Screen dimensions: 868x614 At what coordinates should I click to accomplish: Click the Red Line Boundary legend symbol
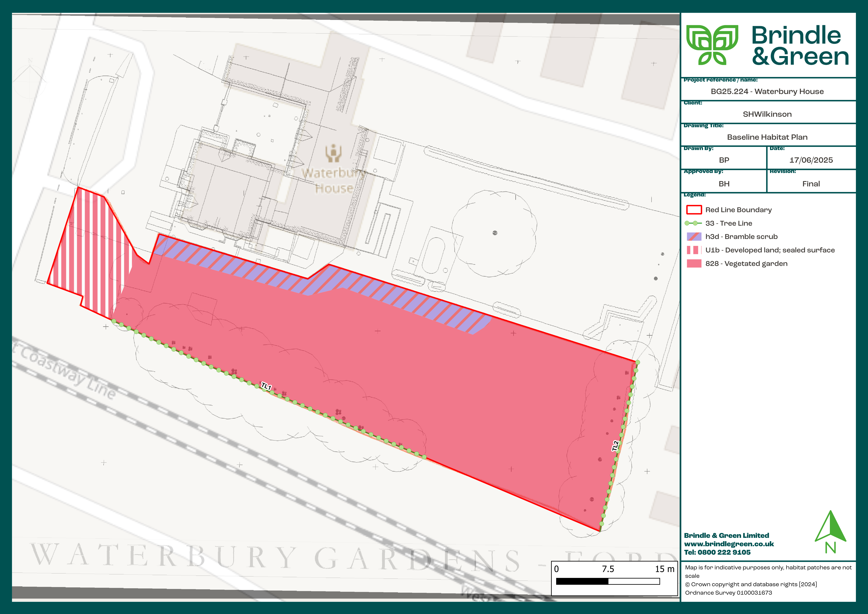pyautogui.click(x=694, y=210)
